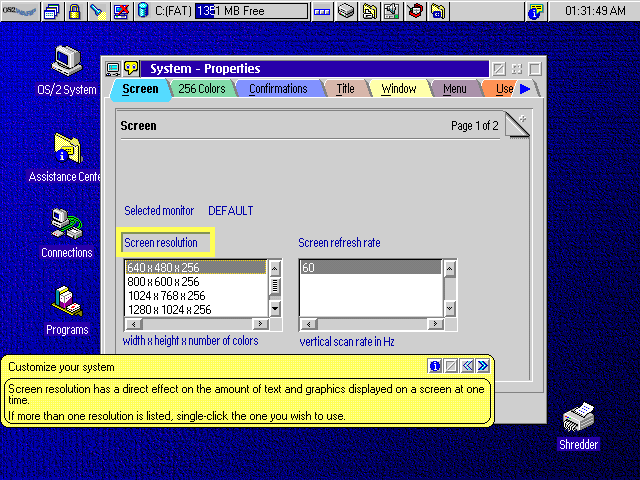The height and width of the screenshot is (480, 640).
Task: Click the Screen resolution label
Action: click(x=161, y=242)
